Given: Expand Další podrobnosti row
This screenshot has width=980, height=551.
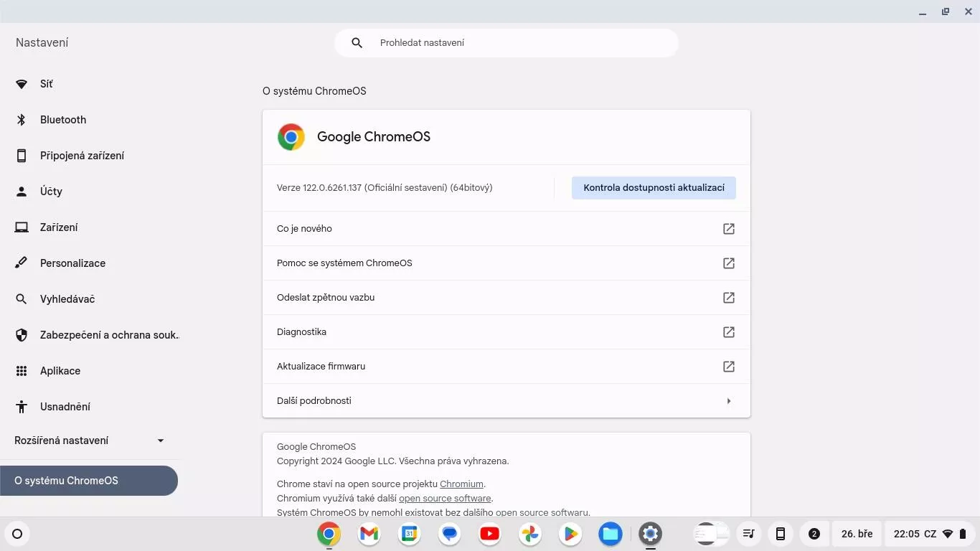Looking at the screenshot, I should (x=507, y=401).
